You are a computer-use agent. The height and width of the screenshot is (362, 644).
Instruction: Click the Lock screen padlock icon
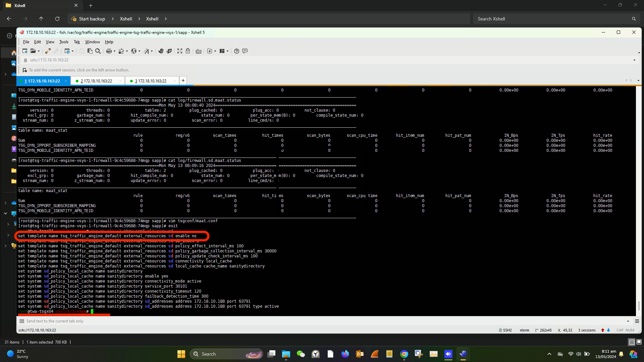coord(188,51)
